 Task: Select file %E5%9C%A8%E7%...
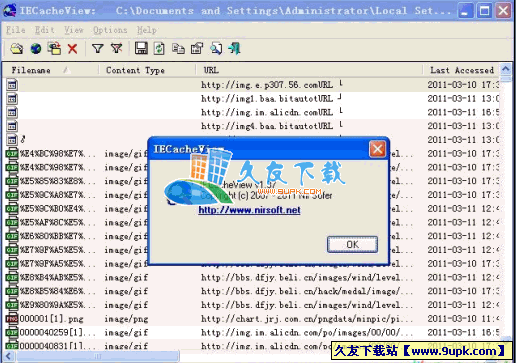pyautogui.click(x=57, y=195)
